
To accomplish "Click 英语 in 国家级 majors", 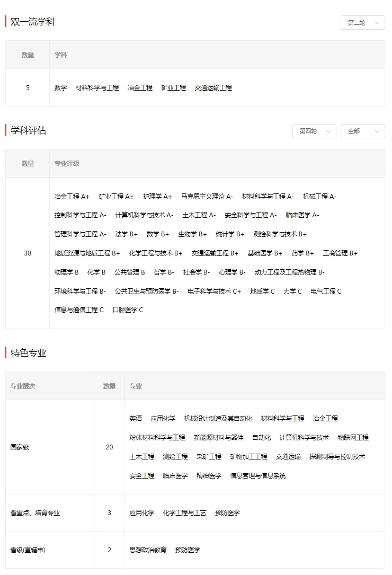I will (136, 419).
